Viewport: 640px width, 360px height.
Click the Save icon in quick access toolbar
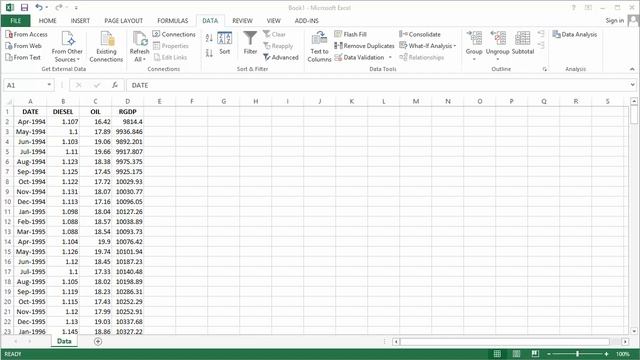24,7
